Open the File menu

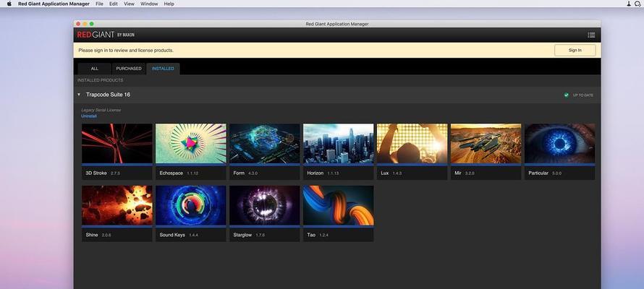coord(99,4)
